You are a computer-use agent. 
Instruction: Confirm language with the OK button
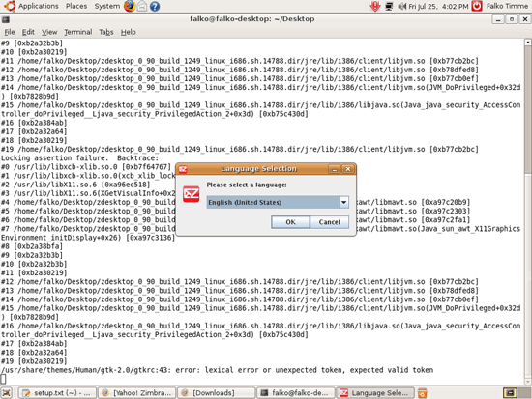[290, 222]
